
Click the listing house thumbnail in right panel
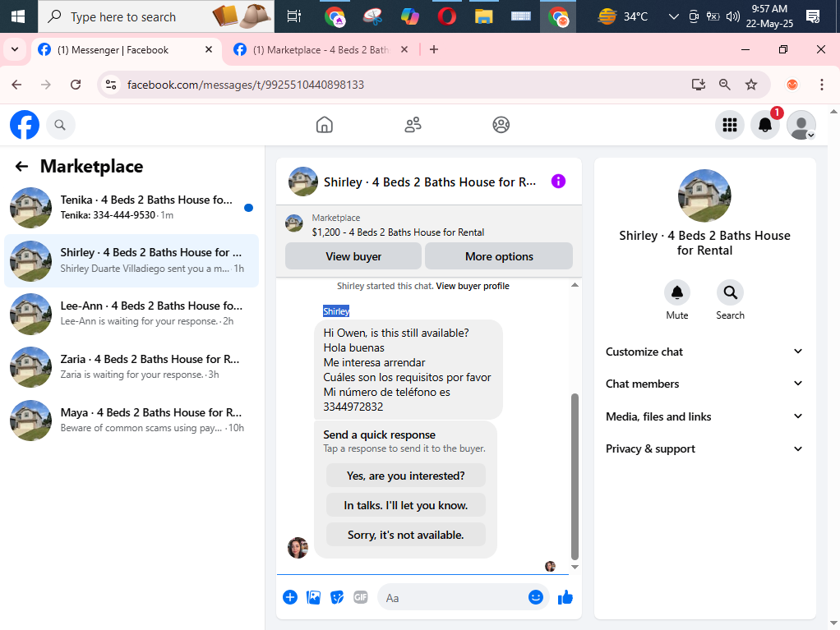coord(704,195)
